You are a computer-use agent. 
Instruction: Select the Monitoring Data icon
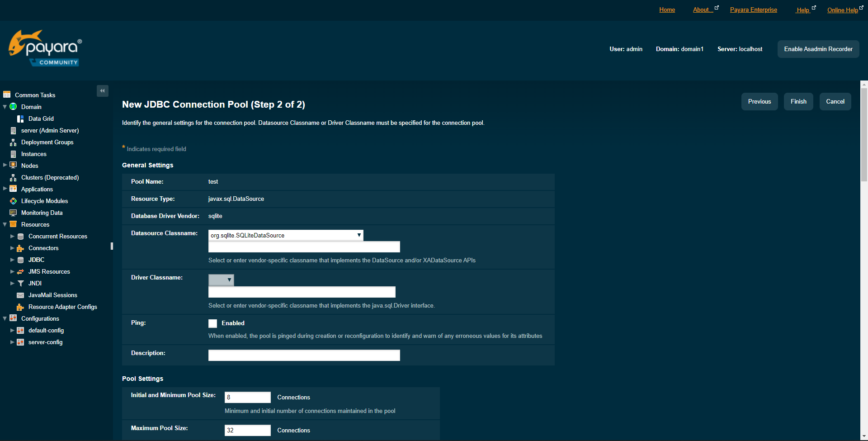[x=14, y=213]
